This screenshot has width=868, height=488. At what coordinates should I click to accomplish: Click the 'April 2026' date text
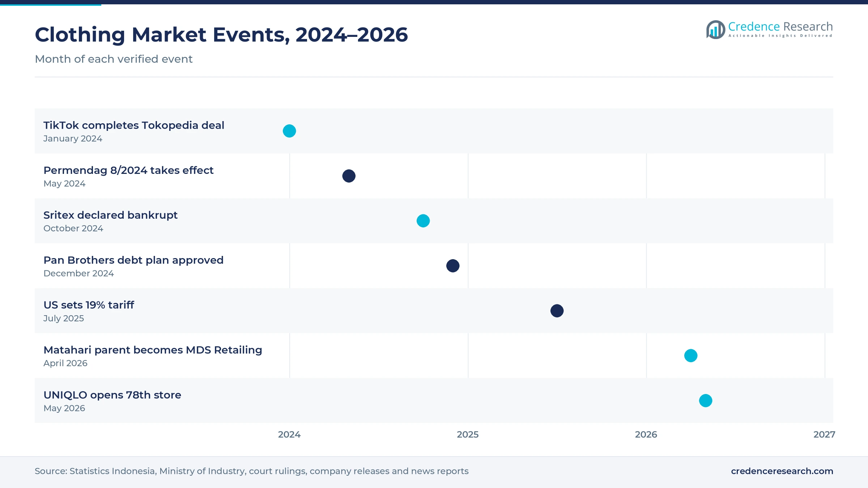65,363
